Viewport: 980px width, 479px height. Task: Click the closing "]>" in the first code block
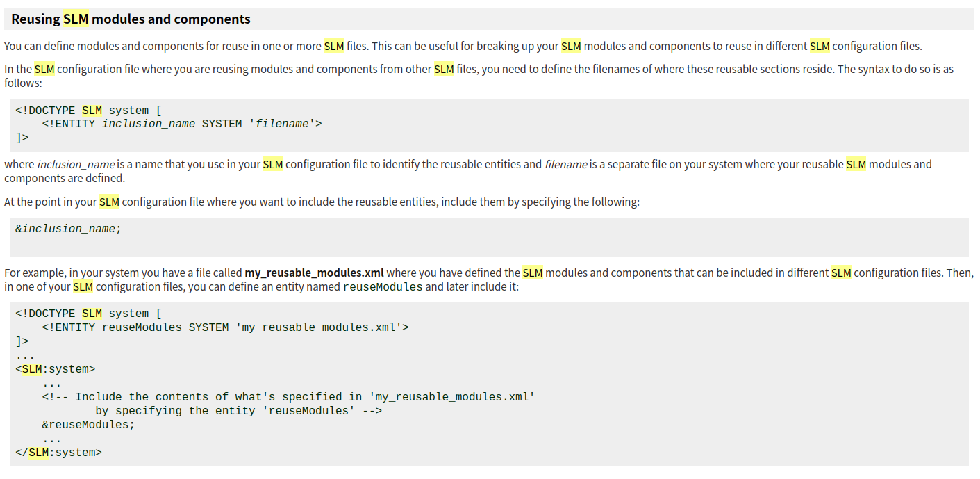pos(22,138)
